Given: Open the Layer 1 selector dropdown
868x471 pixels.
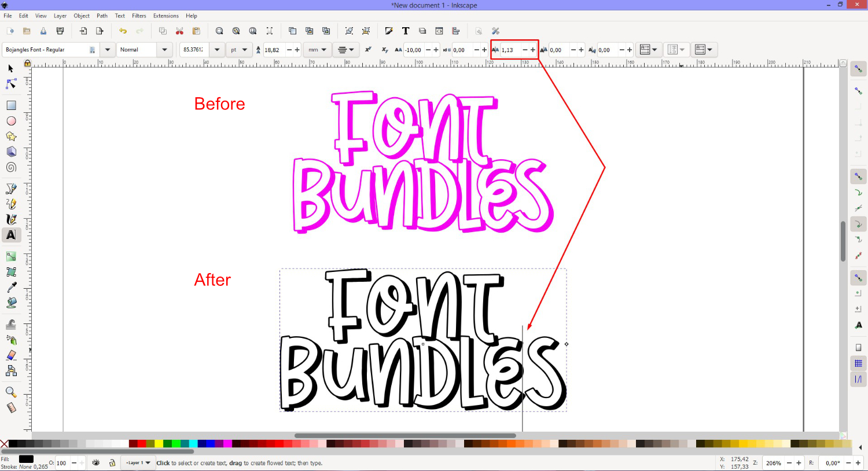Looking at the screenshot, I should (138, 463).
